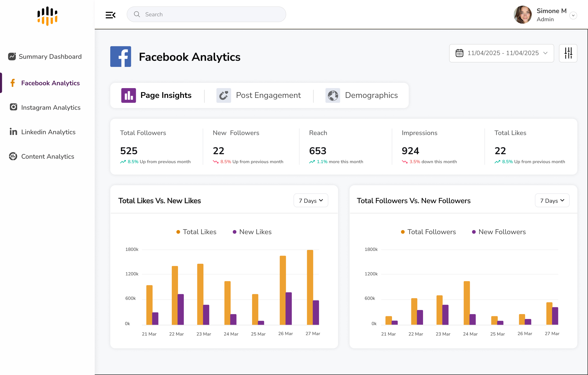Click down-trend arrow under Impressions
The height and width of the screenshot is (375, 588).
[405, 162]
